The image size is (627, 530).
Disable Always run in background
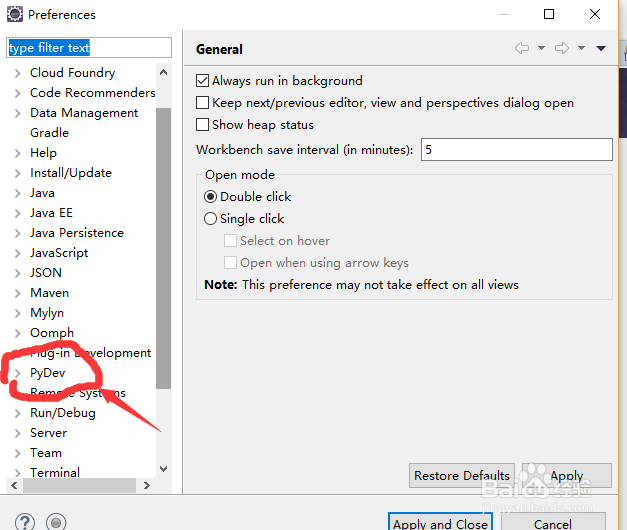pos(203,81)
